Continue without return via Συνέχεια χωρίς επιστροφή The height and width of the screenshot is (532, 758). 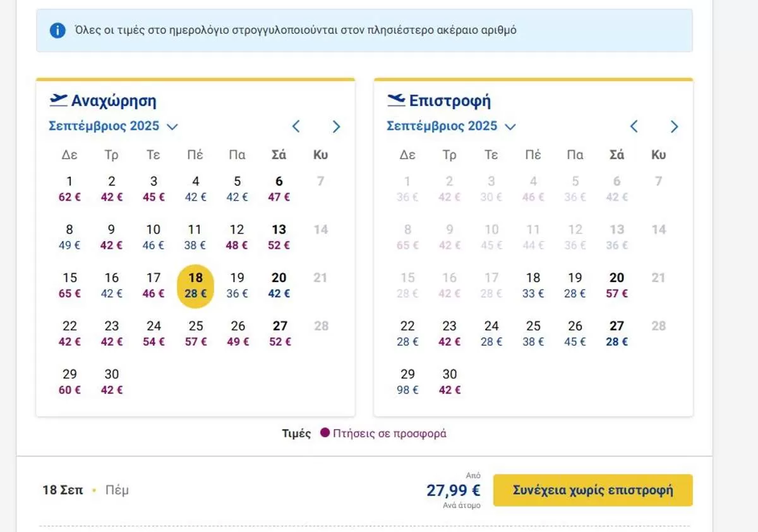593,490
